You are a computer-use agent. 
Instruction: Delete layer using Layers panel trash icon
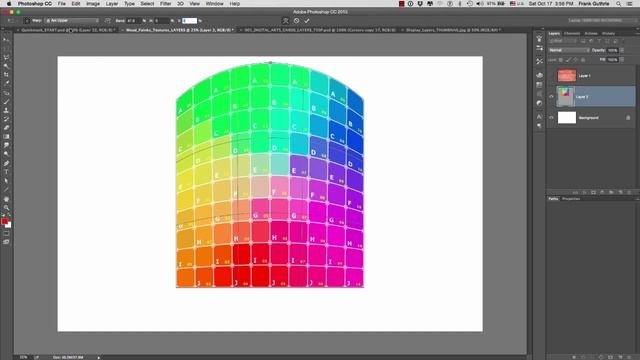(x=629, y=192)
